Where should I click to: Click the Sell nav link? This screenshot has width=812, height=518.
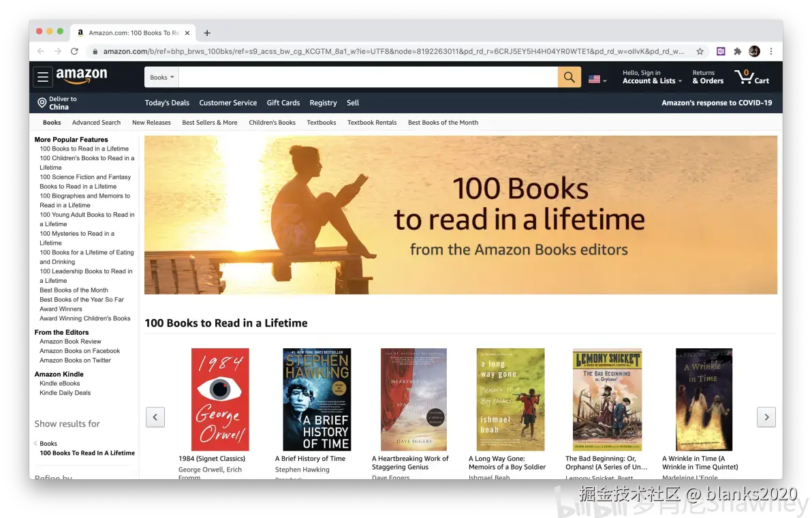coord(353,102)
